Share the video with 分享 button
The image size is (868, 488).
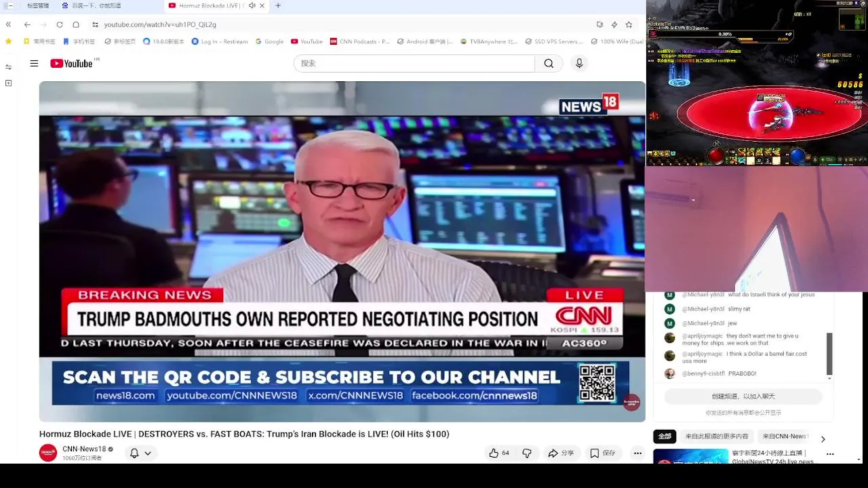pyautogui.click(x=561, y=453)
